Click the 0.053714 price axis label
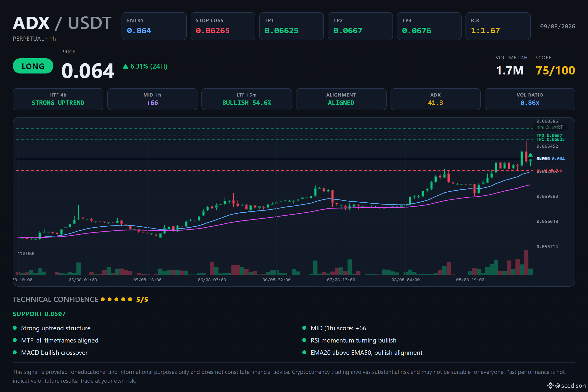The width and height of the screenshot is (588, 392). (547, 247)
